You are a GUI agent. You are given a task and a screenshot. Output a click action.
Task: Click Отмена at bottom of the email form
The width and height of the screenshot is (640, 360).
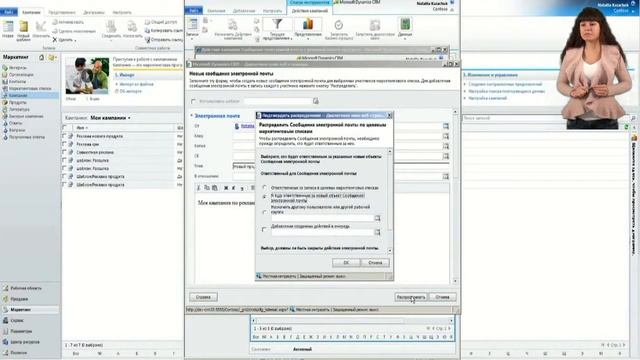pyautogui.click(x=442, y=297)
